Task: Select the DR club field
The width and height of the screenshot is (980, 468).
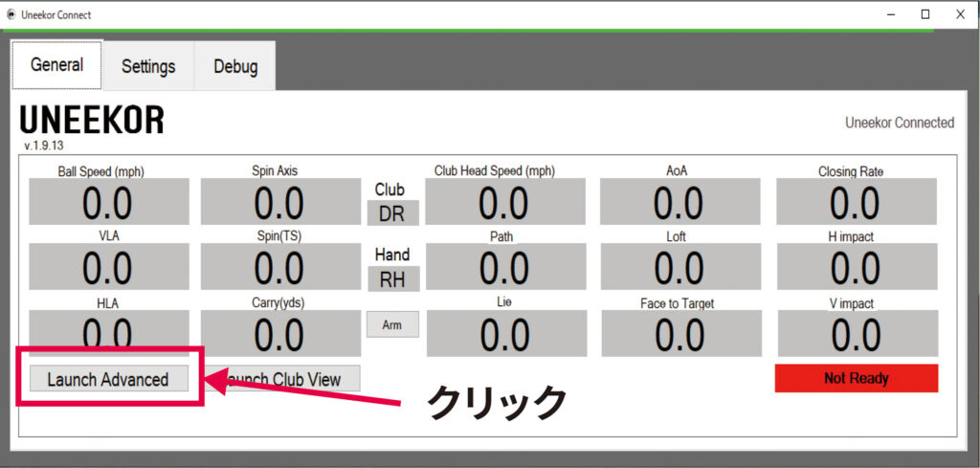Action: 392,213
